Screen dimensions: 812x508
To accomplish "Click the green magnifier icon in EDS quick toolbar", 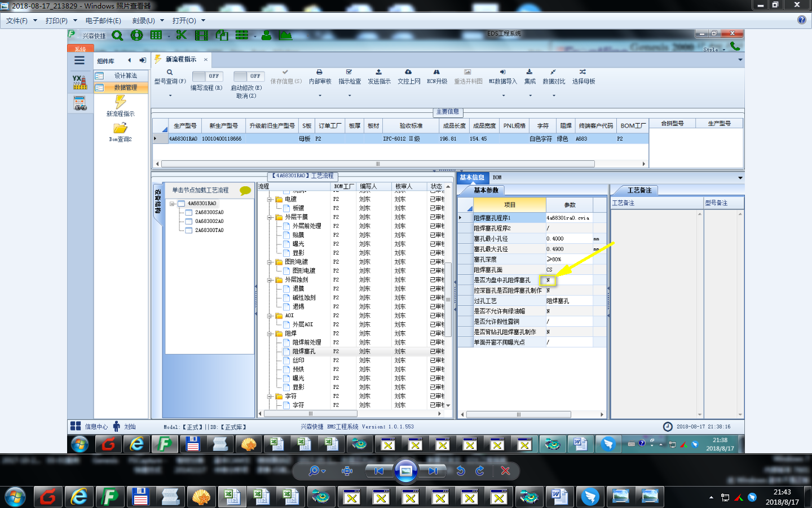I will 117,36.
